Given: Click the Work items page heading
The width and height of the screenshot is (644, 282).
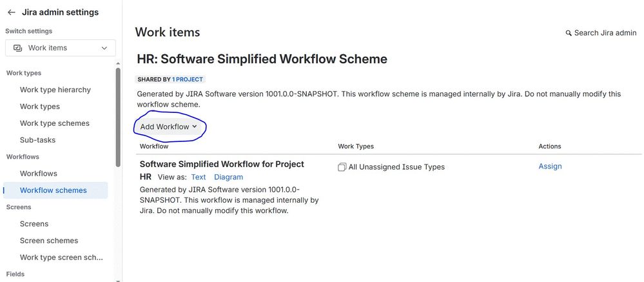Looking at the screenshot, I should [168, 32].
